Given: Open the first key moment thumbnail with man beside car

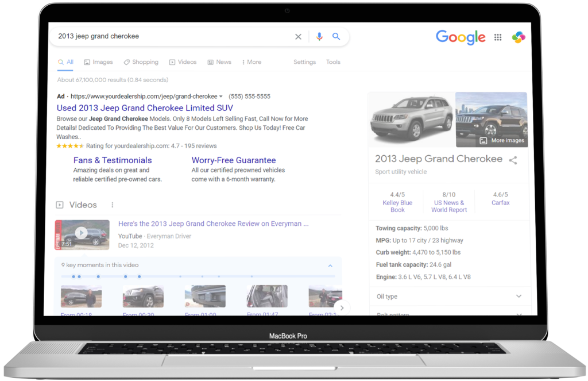Looking at the screenshot, I should 81,296.
